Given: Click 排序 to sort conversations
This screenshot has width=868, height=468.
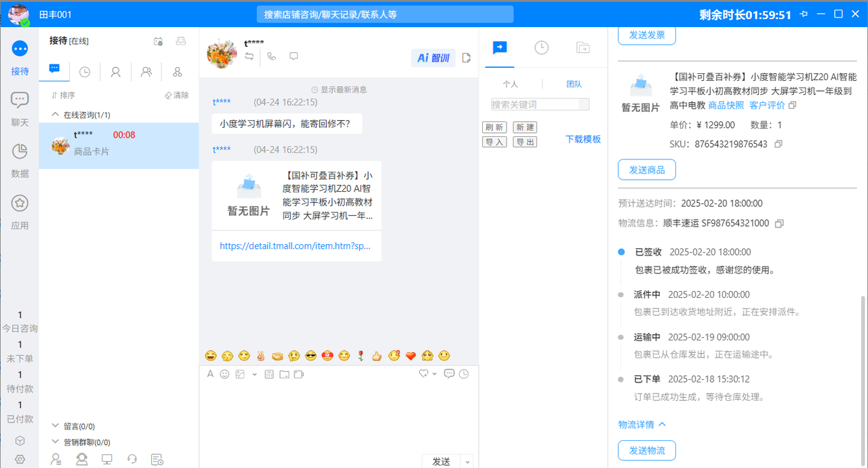Looking at the screenshot, I should click(63, 96).
